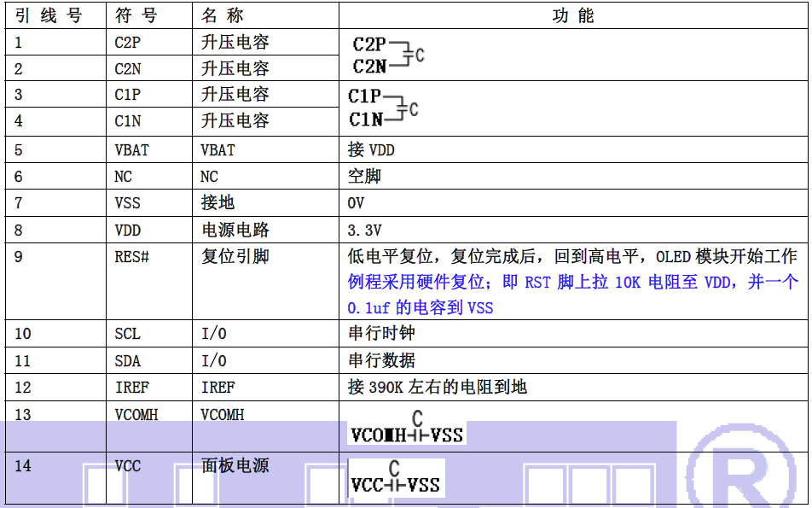
Task: Click the C1P/C1N capacitor circuit diagram
Action: click(384, 108)
